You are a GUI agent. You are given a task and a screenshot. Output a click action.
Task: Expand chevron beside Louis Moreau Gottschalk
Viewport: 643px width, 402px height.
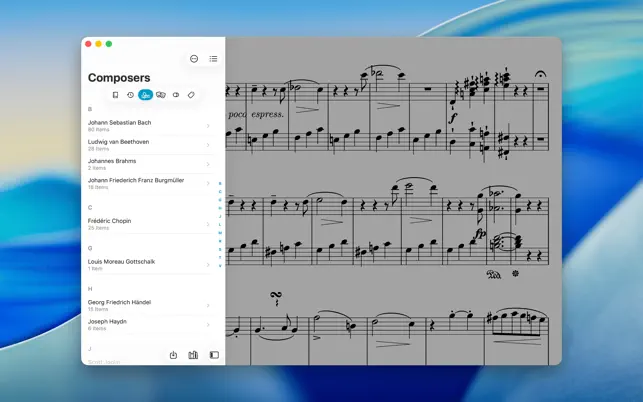208,265
